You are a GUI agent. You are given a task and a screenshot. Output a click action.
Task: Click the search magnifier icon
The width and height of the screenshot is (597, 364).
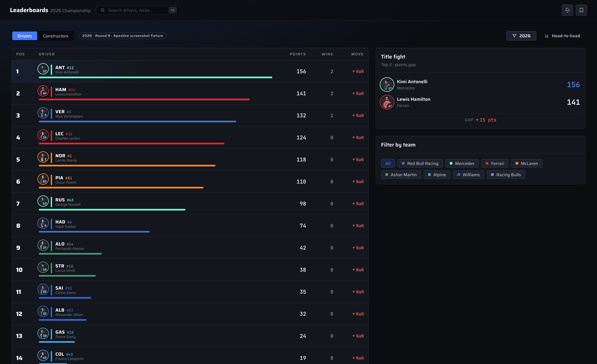[102, 10]
